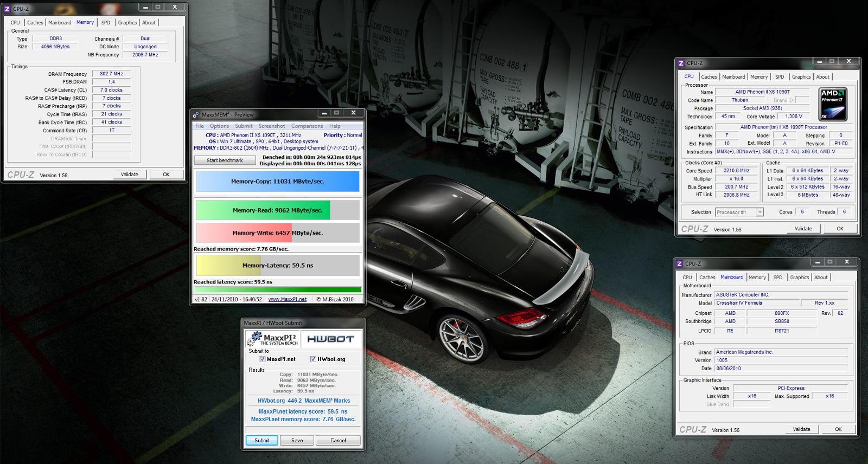Click the green progress bar below latency score
The height and width of the screenshot is (464, 868).
coord(278,289)
